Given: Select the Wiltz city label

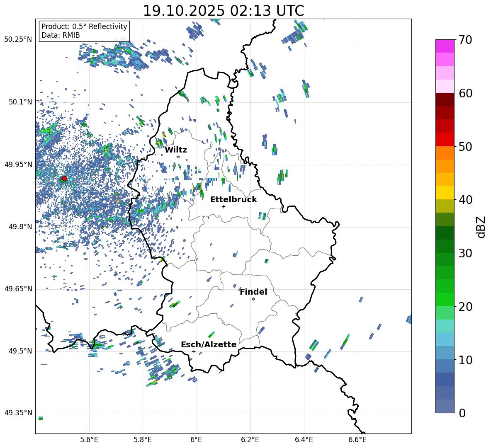Looking at the screenshot, I should tap(176, 150).
